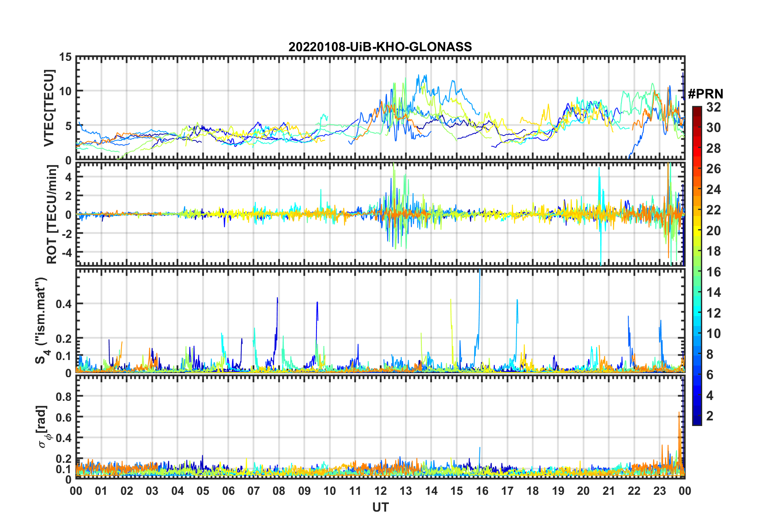Click the PRN color scale bar
Viewport: 761px width, 532px height.
click(x=697, y=266)
